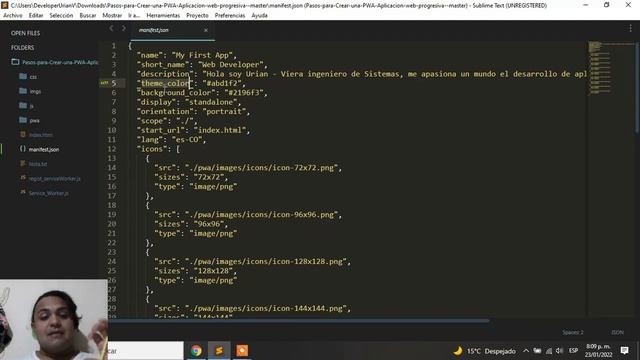The height and width of the screenshot is (360, 640).
Task: Open the Nota.txt file in sidebar
Action: (38, 164)
